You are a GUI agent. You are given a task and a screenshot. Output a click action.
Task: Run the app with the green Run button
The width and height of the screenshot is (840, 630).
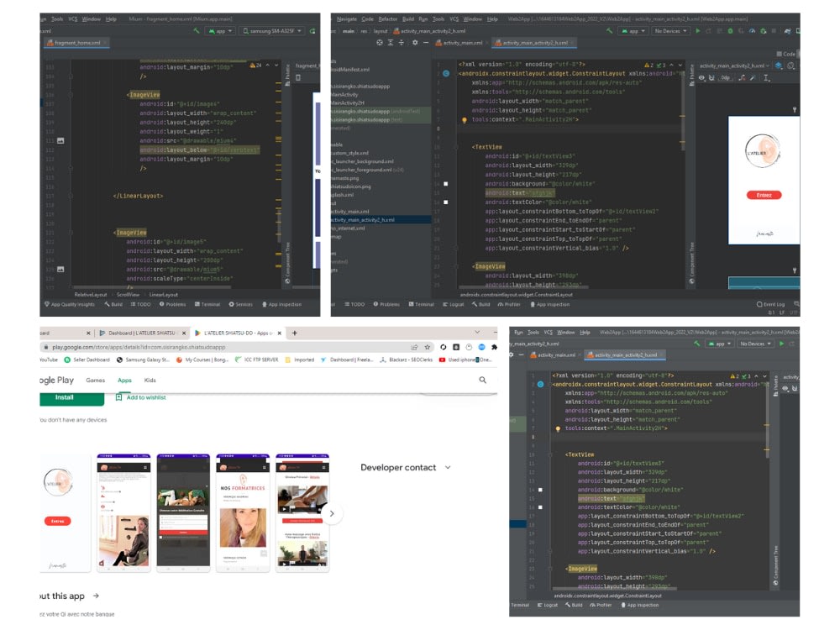(698, 30)
